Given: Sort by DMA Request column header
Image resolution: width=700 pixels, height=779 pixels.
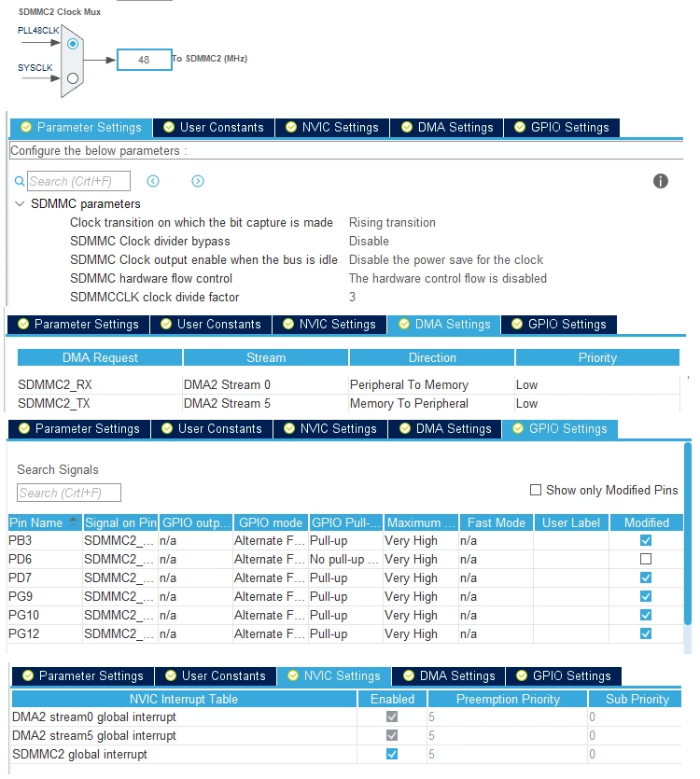Looking at the screenshot, I should 100,357.
